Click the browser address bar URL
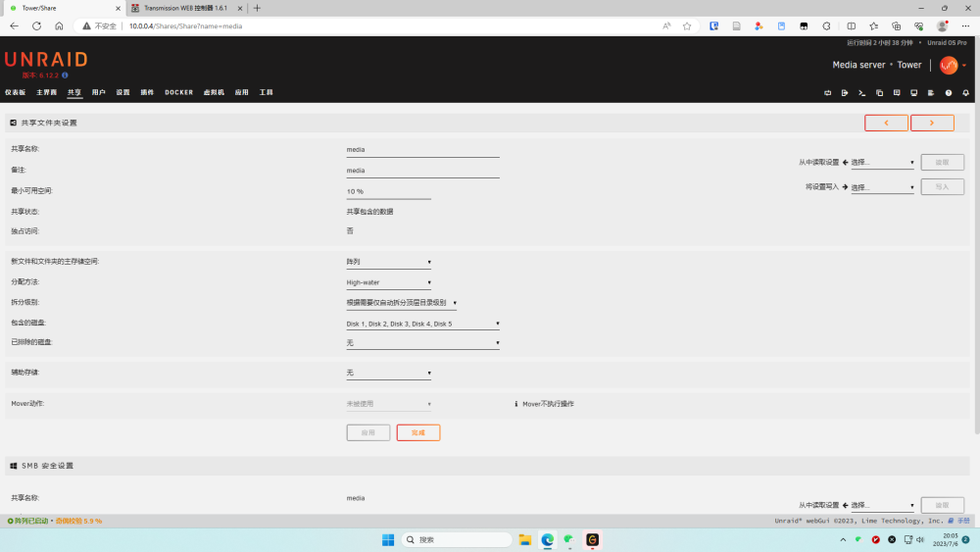The width and height of the screenshot is (980, 552). [x=185, y=26]
